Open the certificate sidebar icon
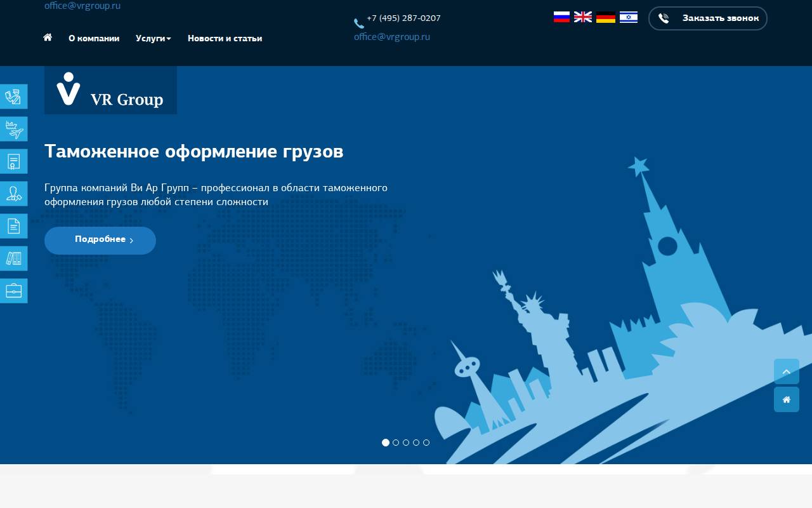Image resolution: width=812 pixels, height=508 pixels. point(13,161)
